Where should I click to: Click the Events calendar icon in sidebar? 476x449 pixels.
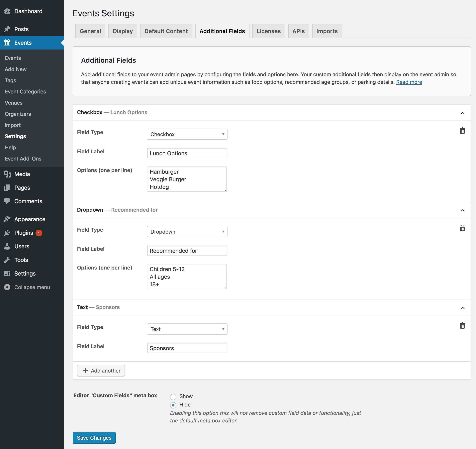7,43
